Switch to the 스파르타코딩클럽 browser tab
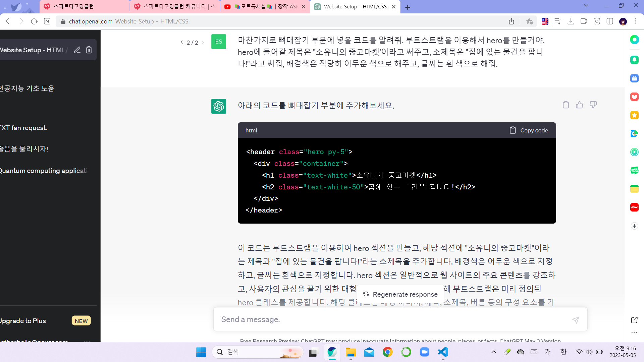The height and width of the screenshot is (362, 644). pyautogui.click(x=85, y=6)
